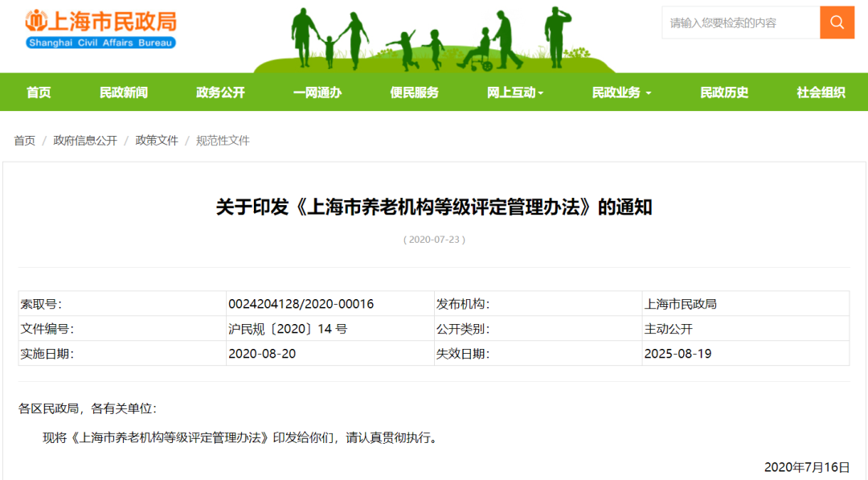This screenshot has height=480, width=868.
Task: Open the 首页 navigation menu item
Action: (39, 92)
